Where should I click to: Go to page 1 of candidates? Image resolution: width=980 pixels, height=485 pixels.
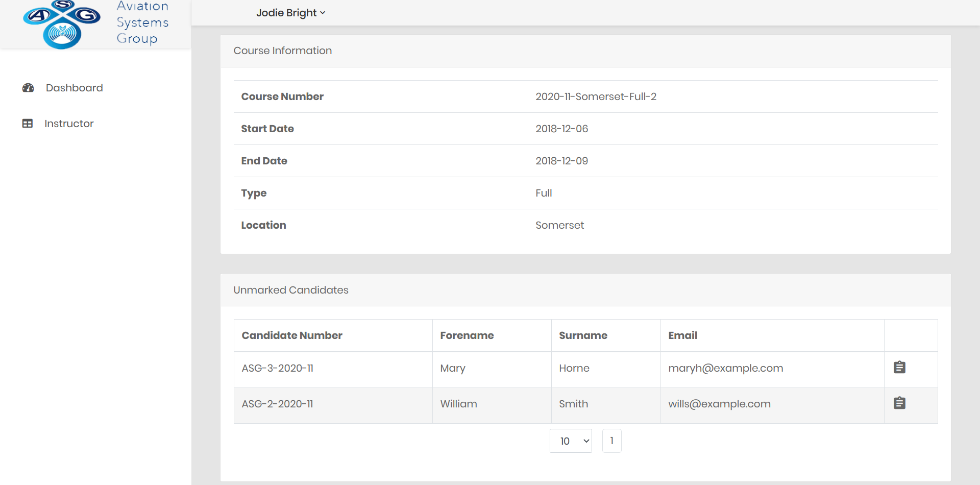[x=611, y=441]
